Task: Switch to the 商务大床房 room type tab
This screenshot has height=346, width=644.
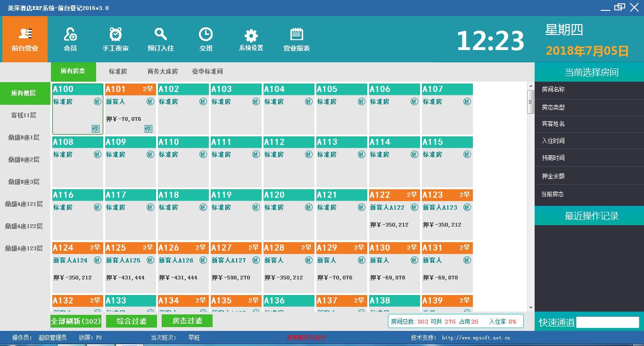Action: pyautogui.click(x=163, y=72)
